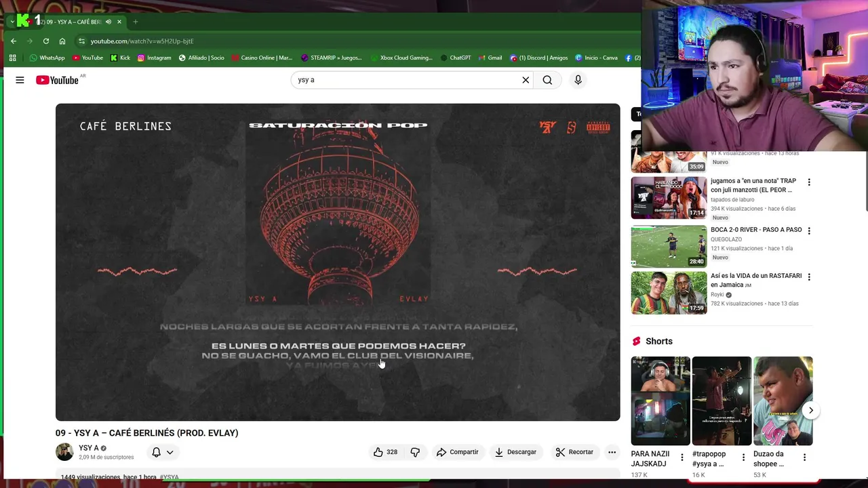Show next Shorts with arrow button

[811, 410]
